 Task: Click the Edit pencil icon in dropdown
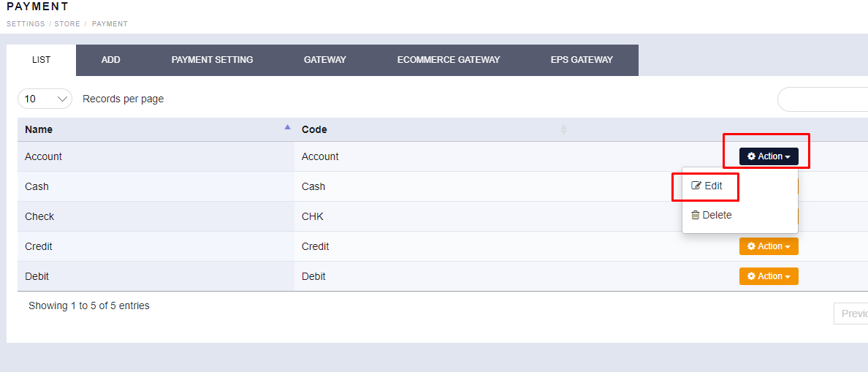[696, 186]
